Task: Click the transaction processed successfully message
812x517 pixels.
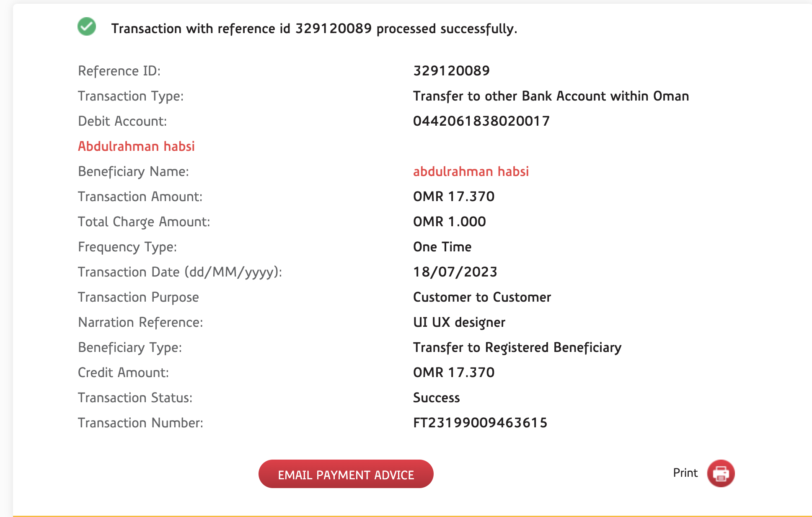Action: click(314, 28)
